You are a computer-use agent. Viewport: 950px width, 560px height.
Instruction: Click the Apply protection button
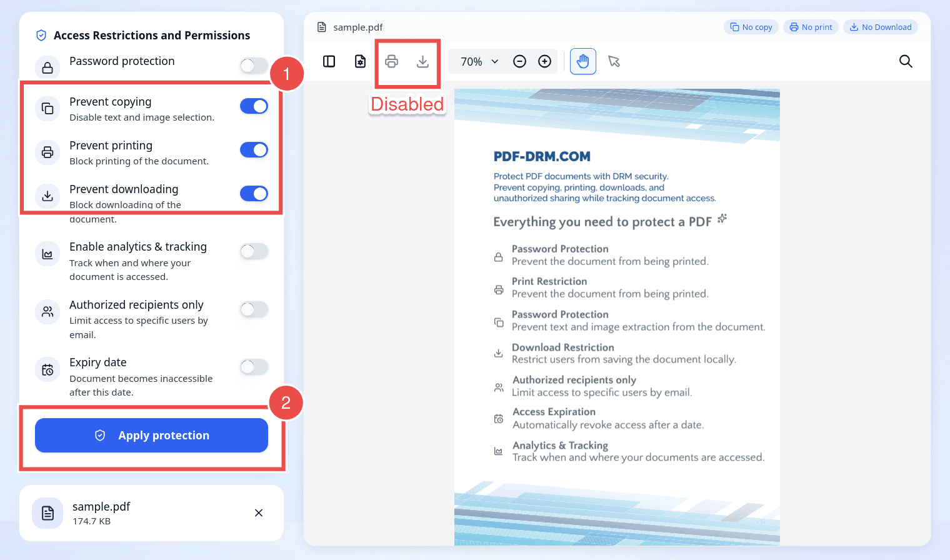[151, 436]
